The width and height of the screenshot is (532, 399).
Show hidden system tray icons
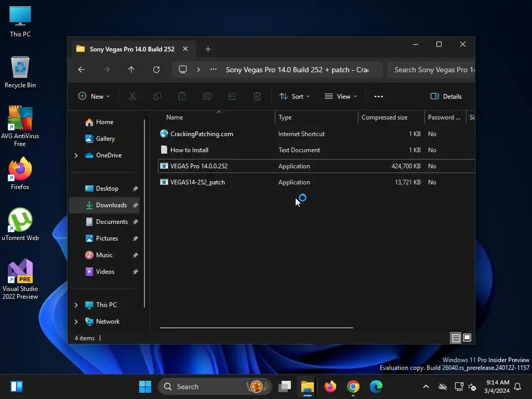[426, 387]
